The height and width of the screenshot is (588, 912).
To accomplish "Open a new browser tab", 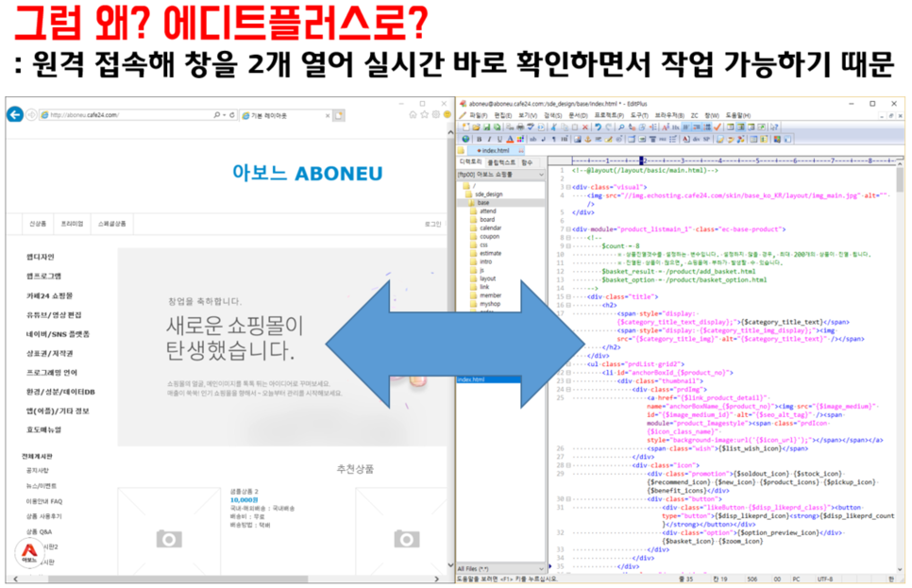I will pyautogui.click(x=339, y=115).
